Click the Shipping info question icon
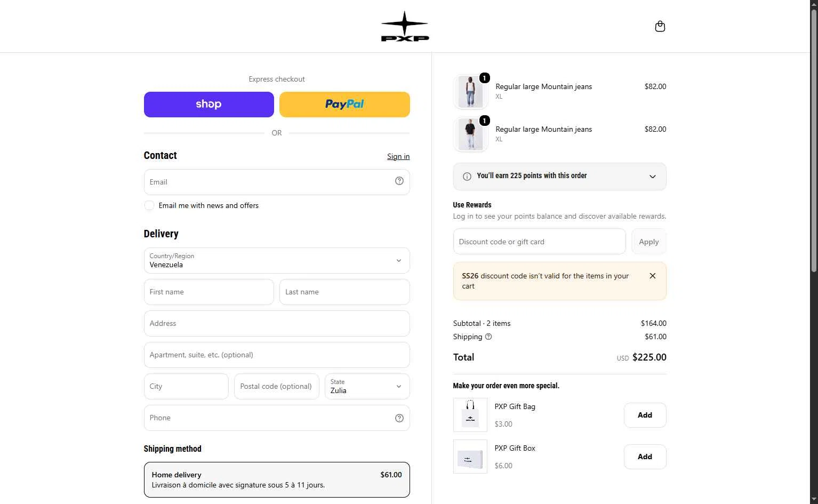Screen dimensions: 818x504 (488, 337)
